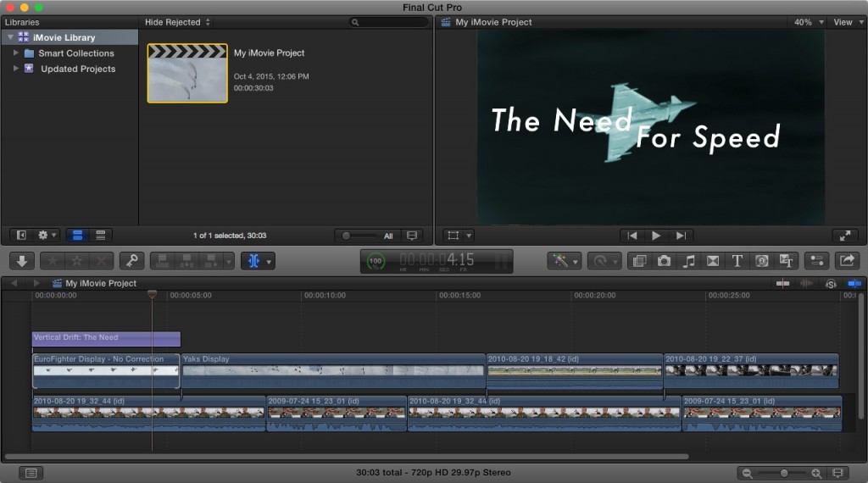The height and width of the screenshot is (483, 868).
Task: Open the Retime speed menu
Action: tap(604, 261)
